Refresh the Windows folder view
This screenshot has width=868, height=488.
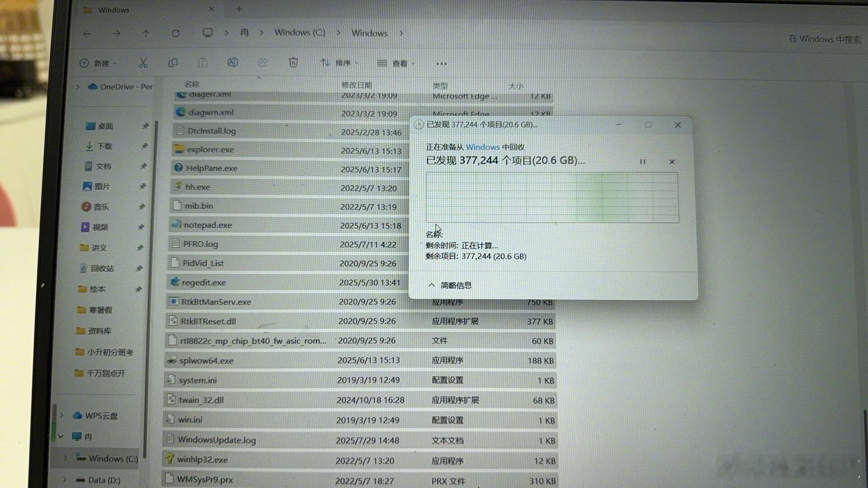coord(176,33)
